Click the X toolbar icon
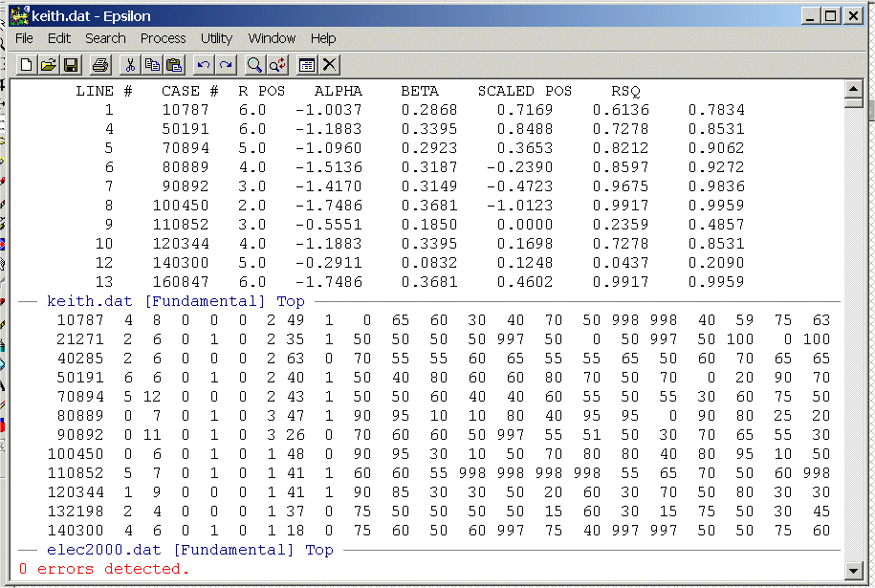 [329, 65]
